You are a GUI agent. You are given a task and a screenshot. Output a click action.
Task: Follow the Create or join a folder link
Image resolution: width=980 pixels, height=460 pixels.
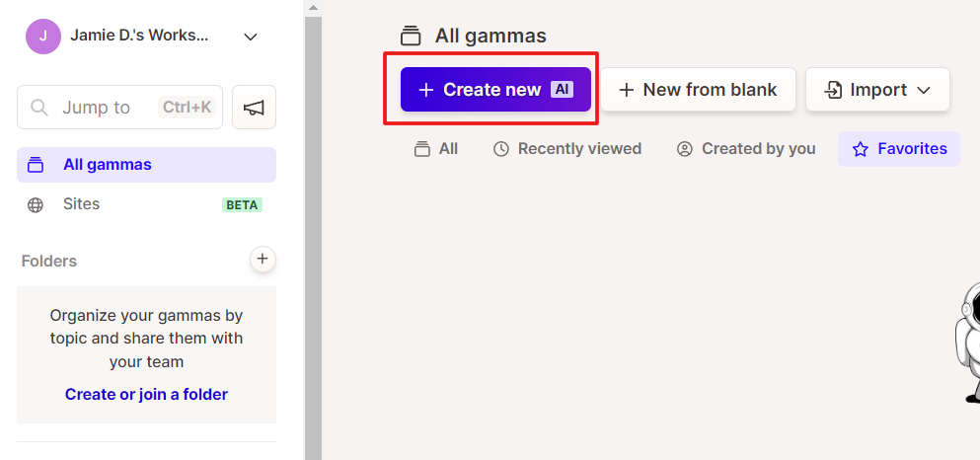coord(146,395)
